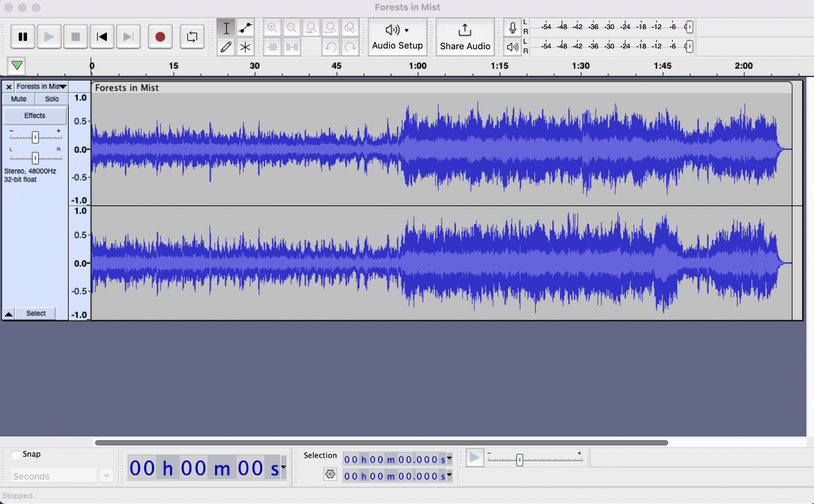Viewport: 814px width, 504px height.
Task: Click the Fit Project to Width icon
Action: [331, 28]
